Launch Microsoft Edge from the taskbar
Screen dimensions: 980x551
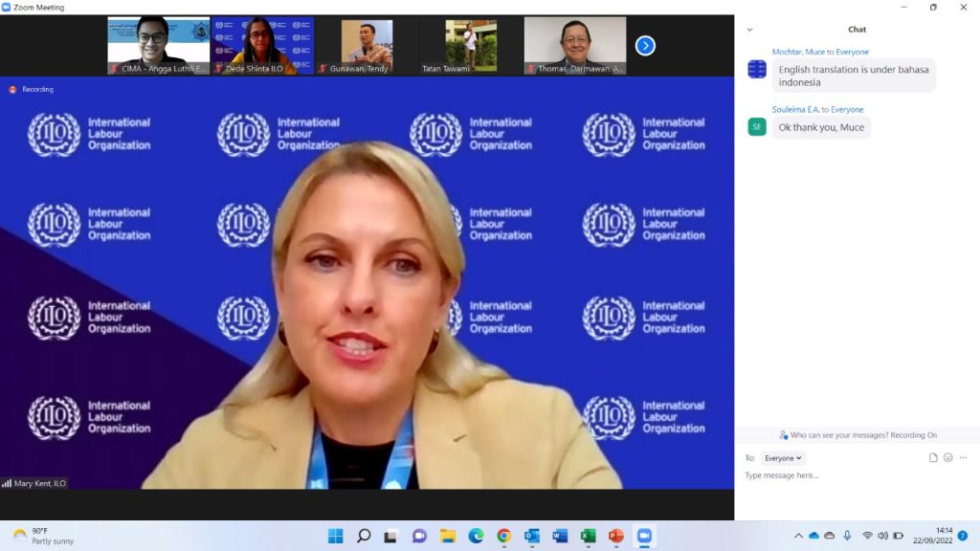pos(476,536)
